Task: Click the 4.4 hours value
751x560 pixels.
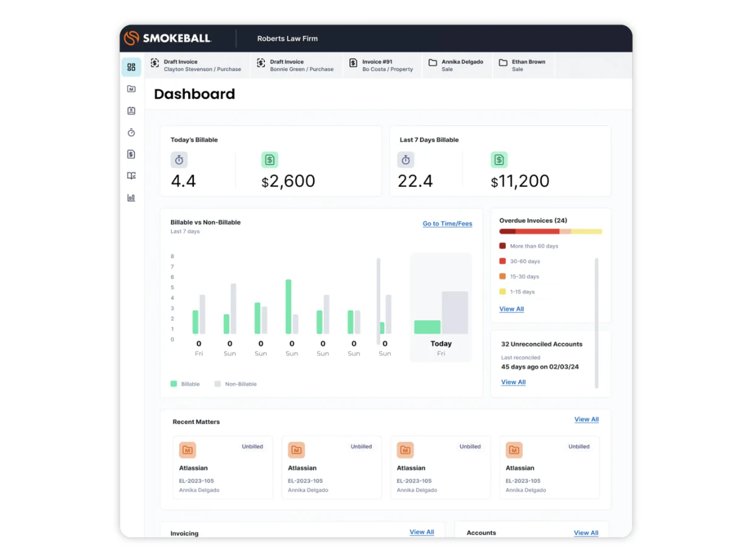Action: tap(183, 181)
